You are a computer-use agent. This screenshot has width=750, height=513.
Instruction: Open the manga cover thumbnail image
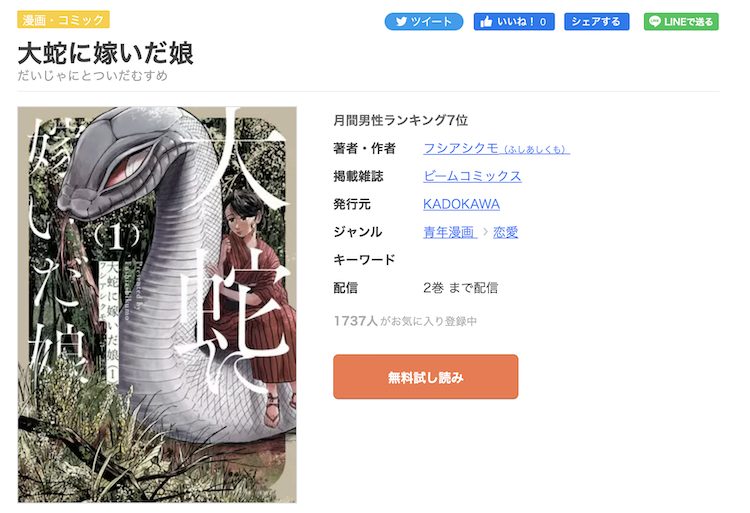pyautogui.click(x=157, y=305)
